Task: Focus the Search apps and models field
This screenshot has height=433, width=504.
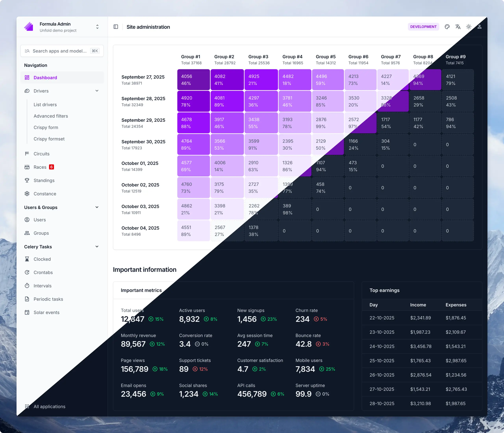Action: pyautogui.click(x=60, y=51)
